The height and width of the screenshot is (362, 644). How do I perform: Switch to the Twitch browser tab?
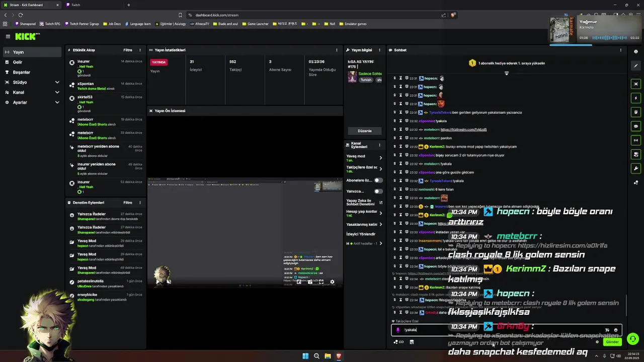pyautogui.click(x=92, y=5)
